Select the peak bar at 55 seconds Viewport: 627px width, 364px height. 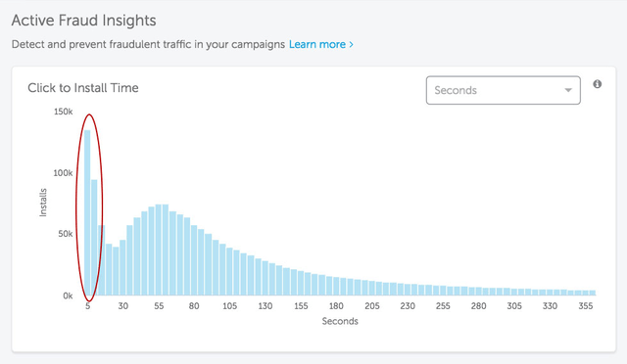[159, 250]
